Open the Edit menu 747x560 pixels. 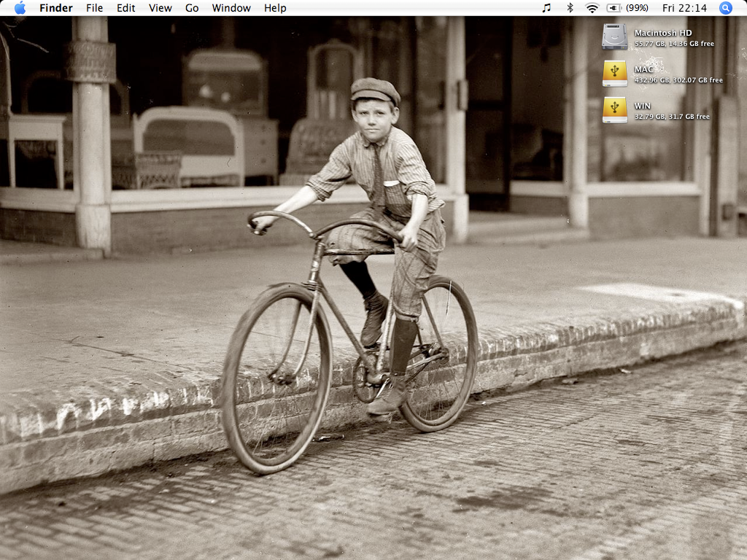(125, 8)
